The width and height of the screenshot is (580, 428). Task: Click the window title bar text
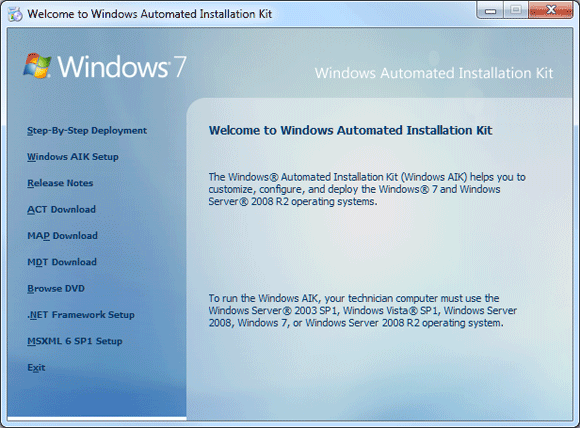(149, 14)
